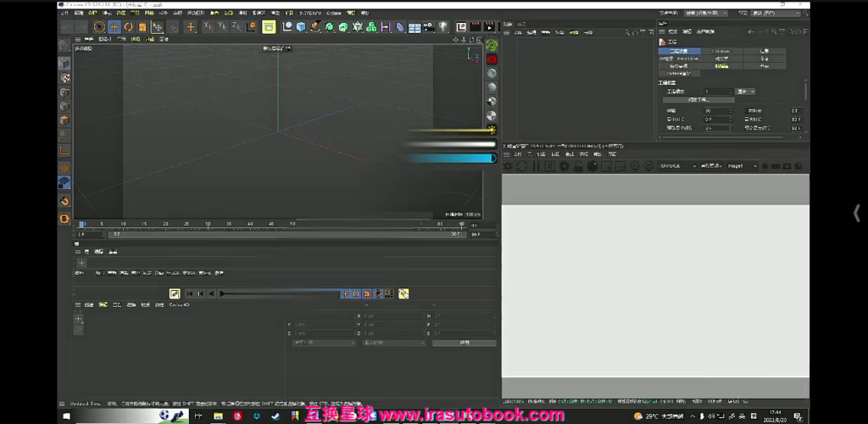
Task: Open the top-middle layout dropdown
Action: [706, 14]
